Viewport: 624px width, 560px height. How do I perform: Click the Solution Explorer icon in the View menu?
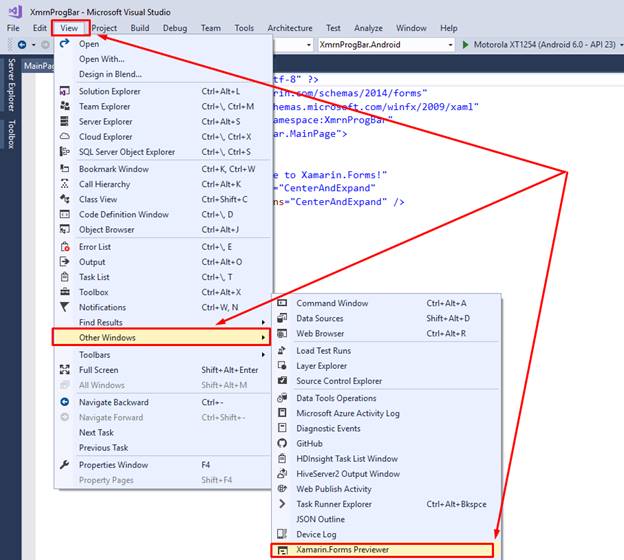(x=64, y=91)
